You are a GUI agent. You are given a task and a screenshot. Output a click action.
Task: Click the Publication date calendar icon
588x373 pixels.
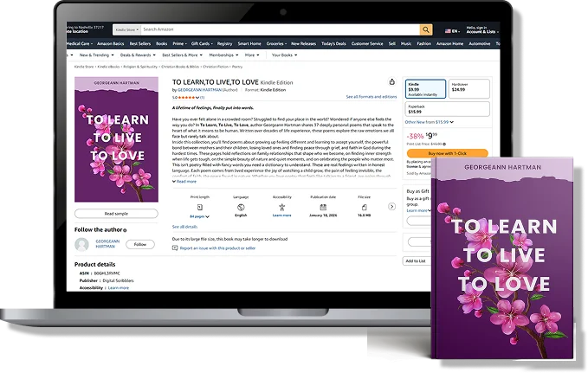click(323, 208)
